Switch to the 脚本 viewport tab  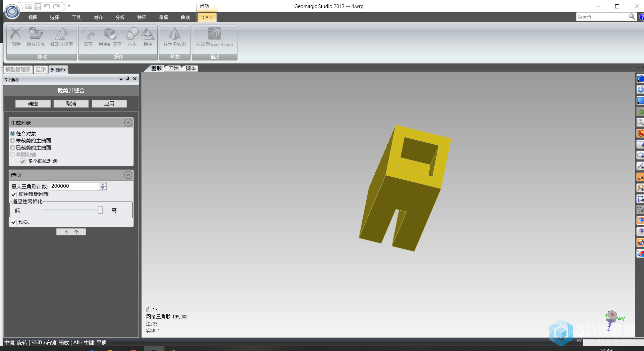[191, 68]
